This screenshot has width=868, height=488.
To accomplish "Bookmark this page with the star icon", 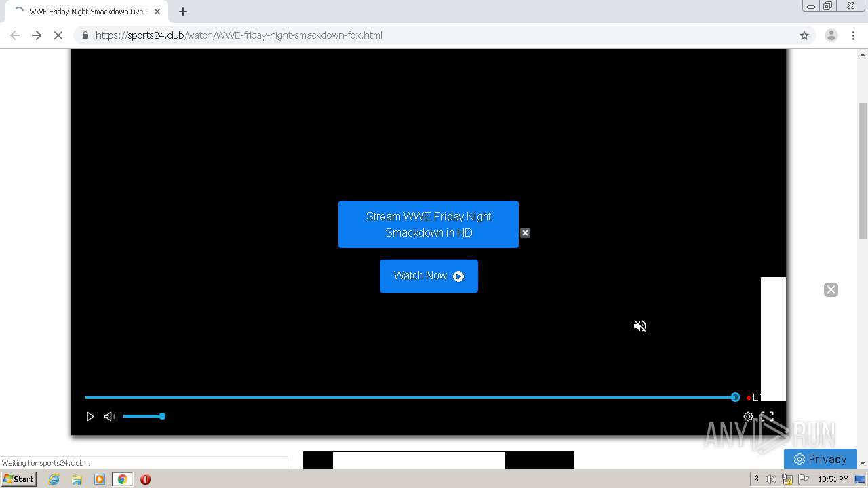I will (x=804, y=35).
